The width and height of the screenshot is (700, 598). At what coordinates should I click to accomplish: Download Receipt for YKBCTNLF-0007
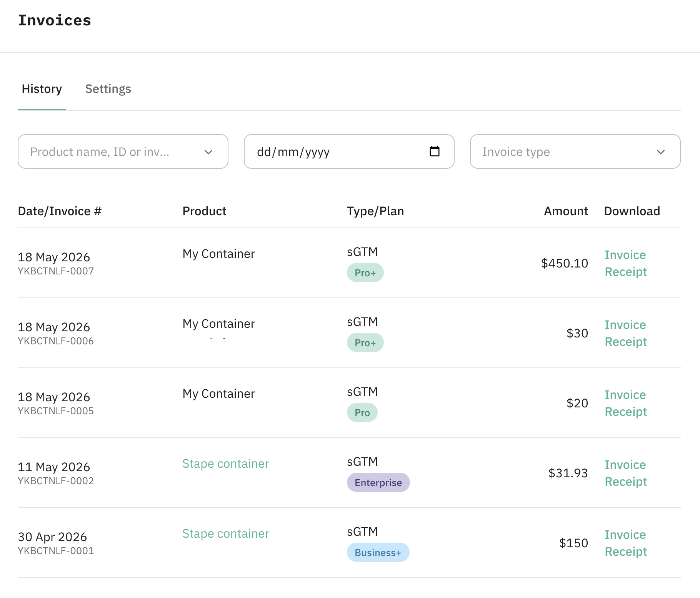coord(626,272)
